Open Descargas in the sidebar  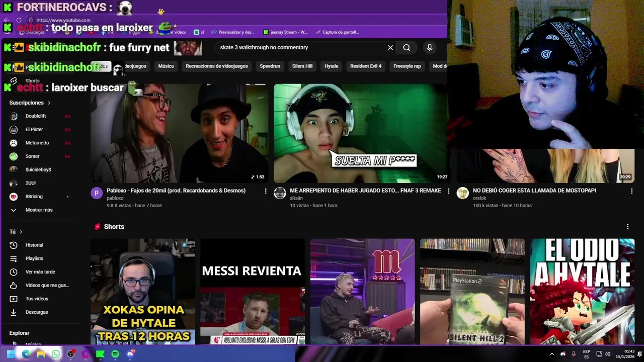(x=37, y=312)
